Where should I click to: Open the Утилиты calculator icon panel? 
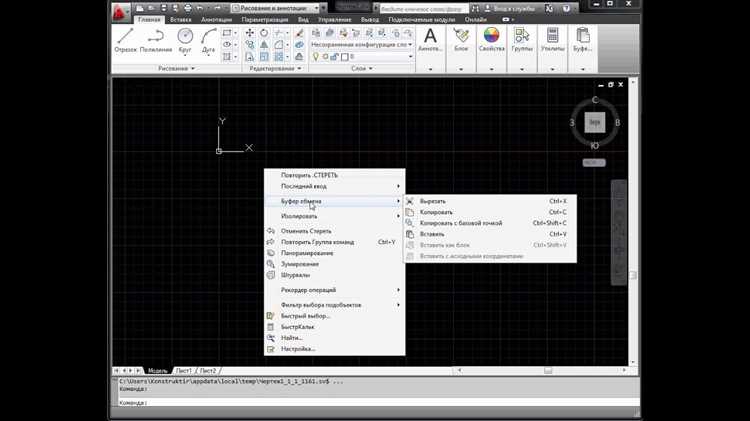tap(552, 40)
